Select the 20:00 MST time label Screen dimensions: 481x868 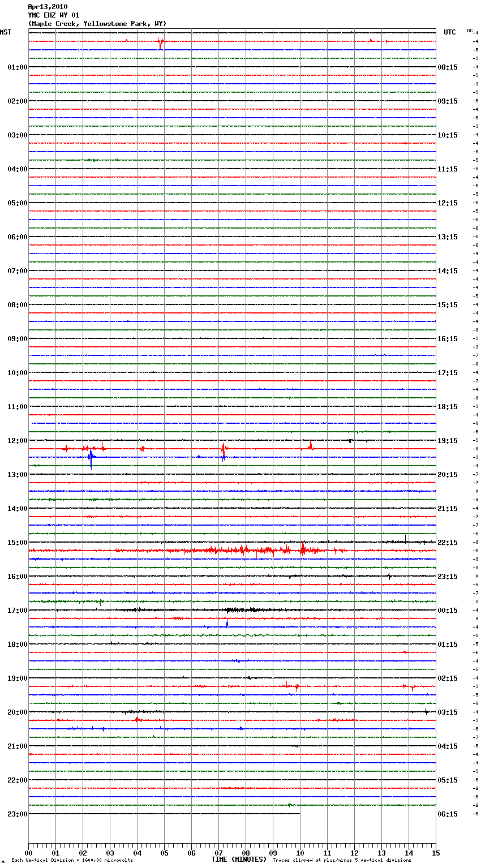click(18, 712)
